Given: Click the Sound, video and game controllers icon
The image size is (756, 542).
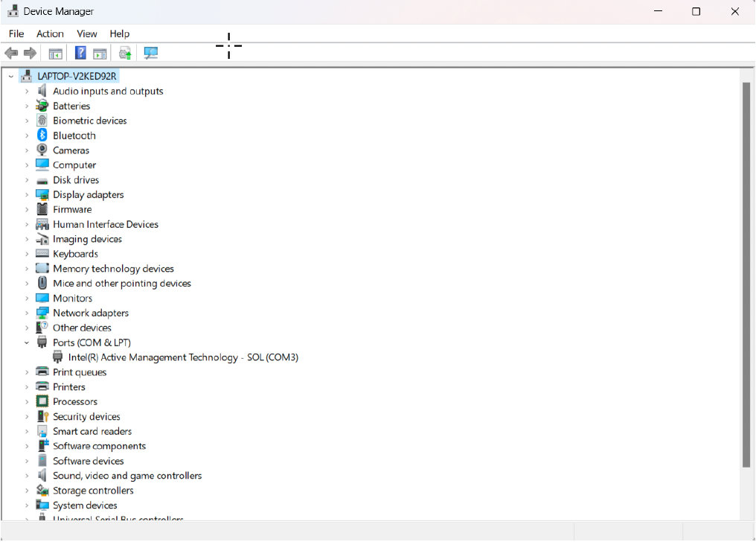Looking at the screenshot, I should point(42,476).
